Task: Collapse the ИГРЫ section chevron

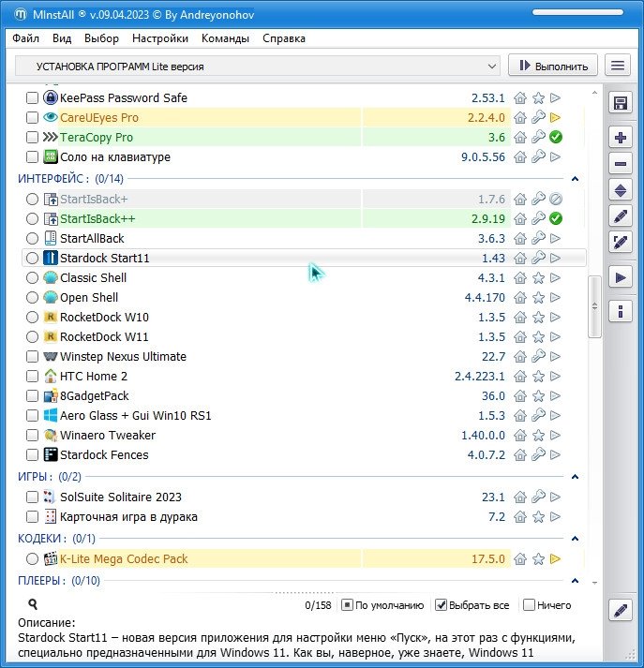Action: click(x=575, y=476)
